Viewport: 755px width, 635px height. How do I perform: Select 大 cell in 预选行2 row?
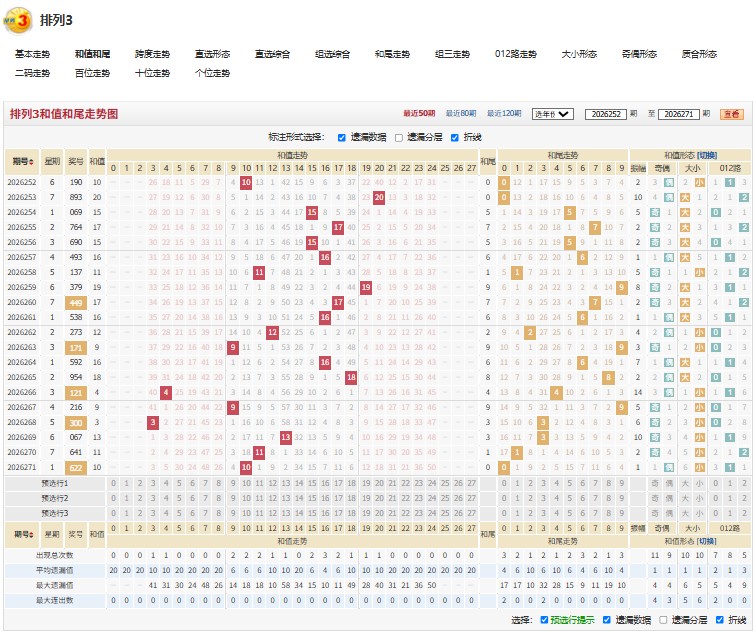(685, 498)
